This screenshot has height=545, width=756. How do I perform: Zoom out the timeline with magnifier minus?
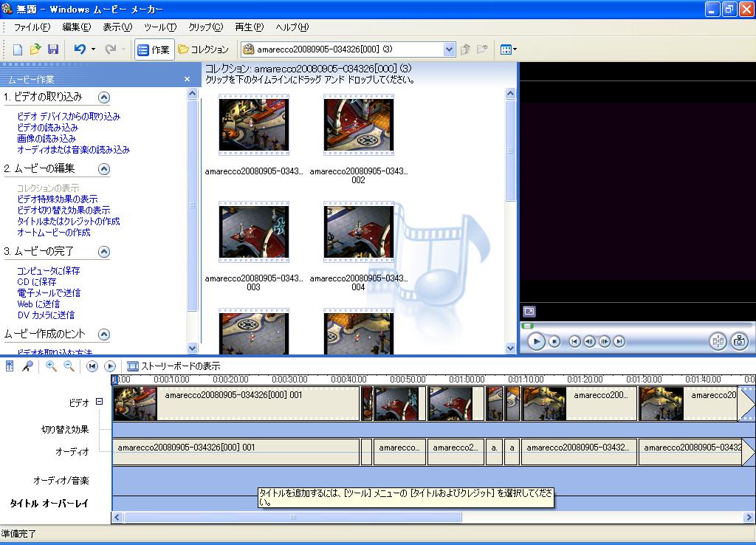click(69, 366)
